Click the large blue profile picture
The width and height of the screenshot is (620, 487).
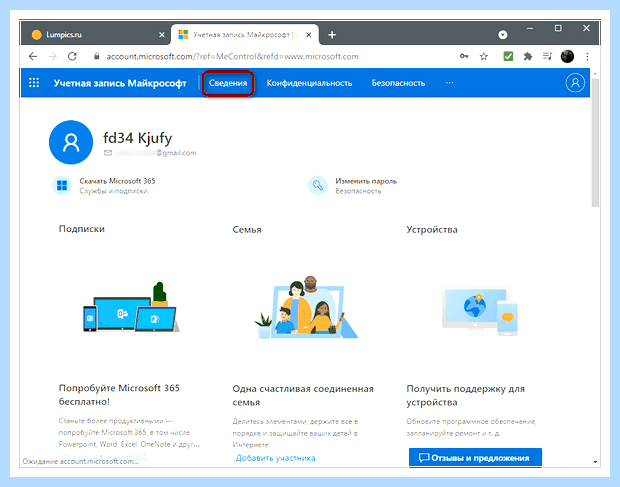[71, 142]
